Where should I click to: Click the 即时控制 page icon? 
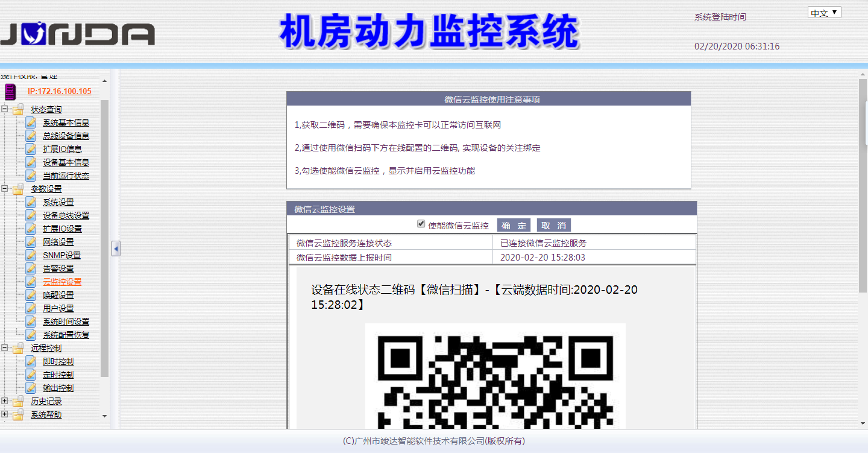(x=31, y=361)
